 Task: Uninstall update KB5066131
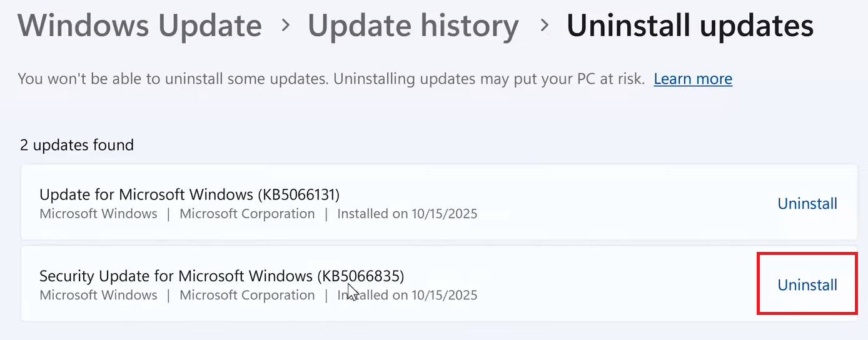pos(807,203)
